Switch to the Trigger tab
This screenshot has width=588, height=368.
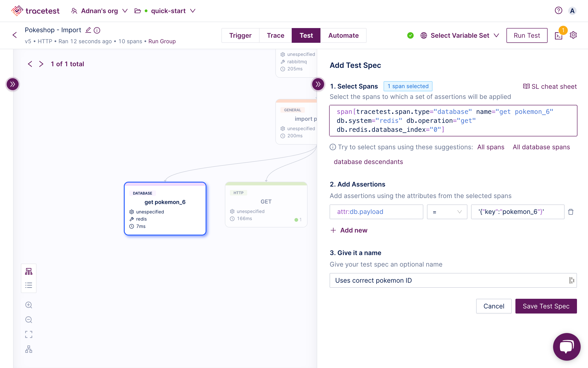pos(240,35)
